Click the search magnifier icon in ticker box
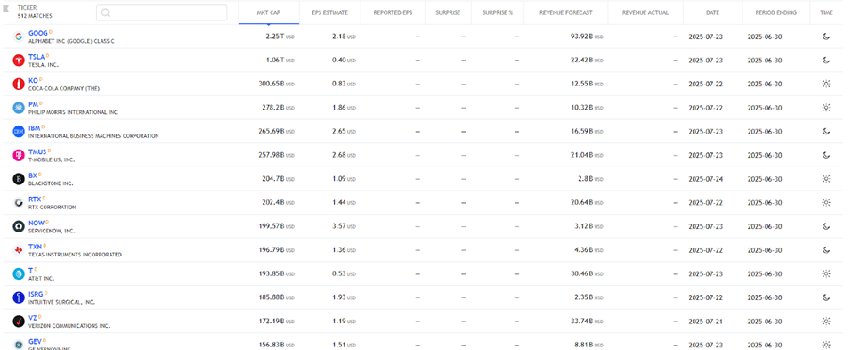This screenshot has height=350, width=868. click(x=106, y=12)
